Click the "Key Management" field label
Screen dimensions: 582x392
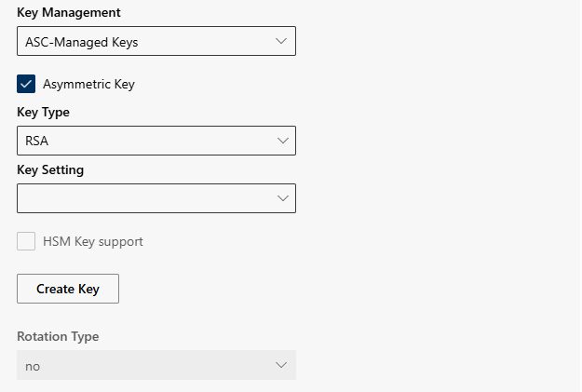click(x=68, y=13)
